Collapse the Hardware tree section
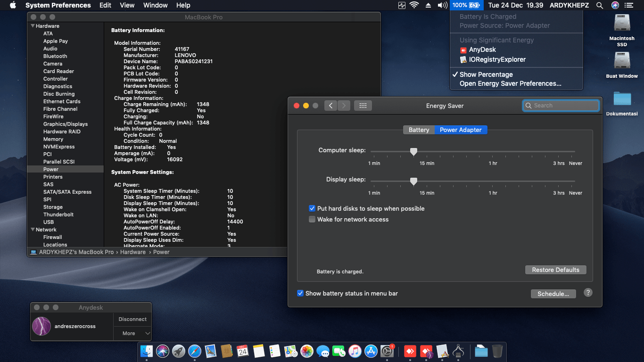The height and width of the screenshot is (362, 644). (x=33, y=26)
